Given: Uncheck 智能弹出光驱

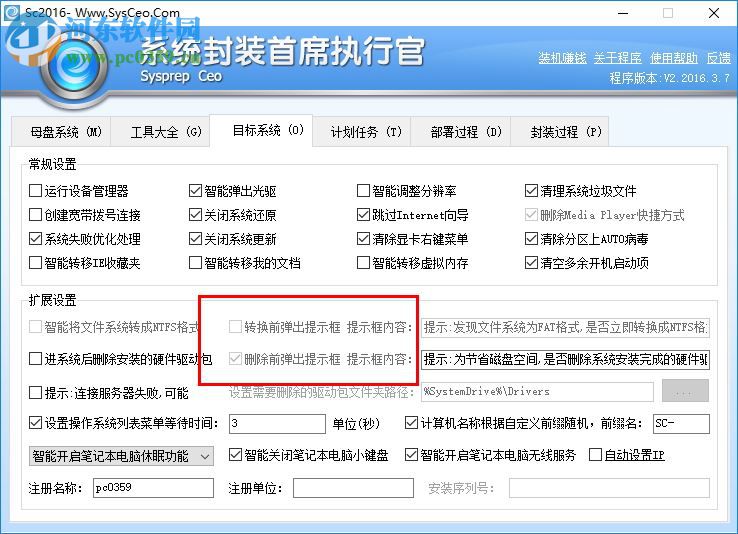Looking at the screenshot, I should tap(195, 191).
